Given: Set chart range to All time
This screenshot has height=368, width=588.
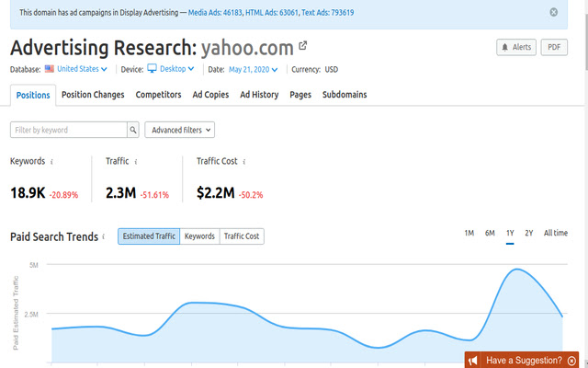Looking at the screenshot, I should tap(556, 233).
